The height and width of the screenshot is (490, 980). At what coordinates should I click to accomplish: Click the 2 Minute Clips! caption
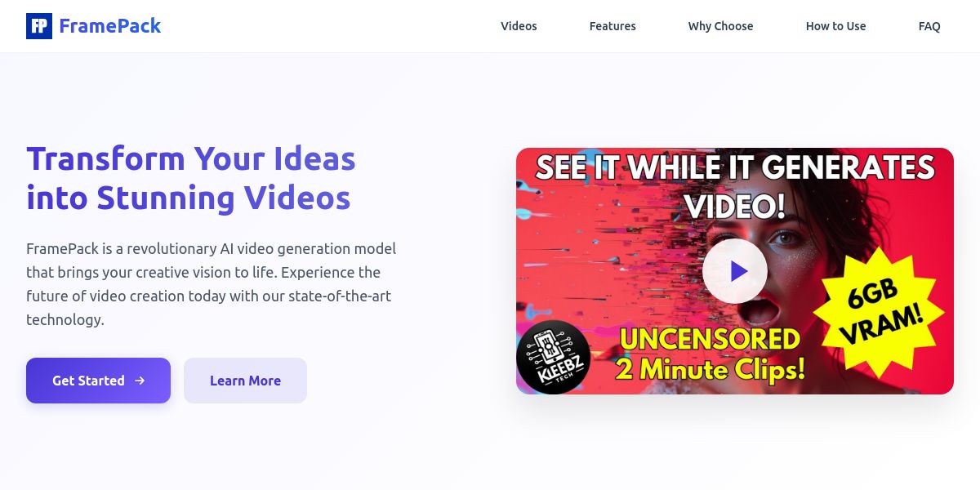click(x=710, y=369)
